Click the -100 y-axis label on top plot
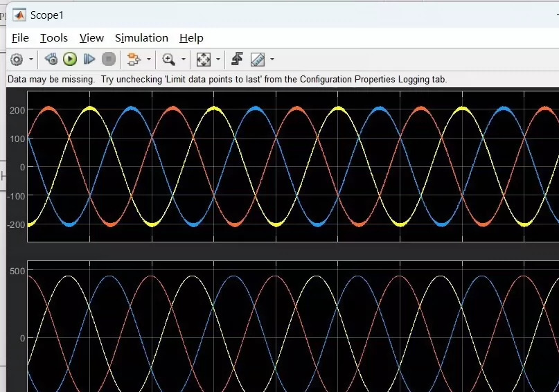 pos(16,197)
